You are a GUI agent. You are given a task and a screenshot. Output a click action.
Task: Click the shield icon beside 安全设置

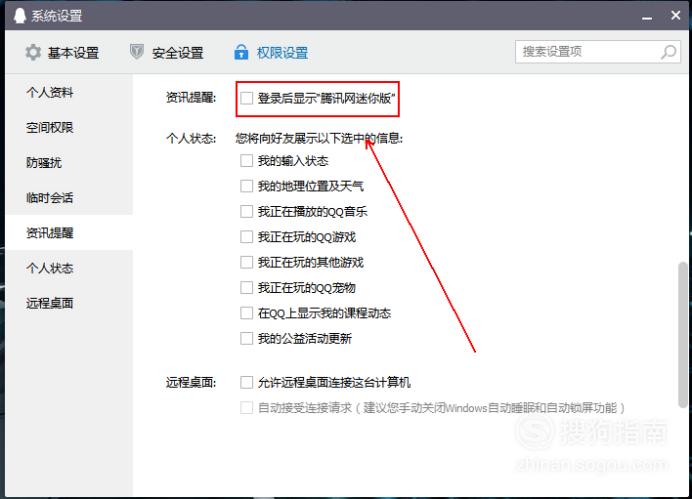[x=136, y=52]
